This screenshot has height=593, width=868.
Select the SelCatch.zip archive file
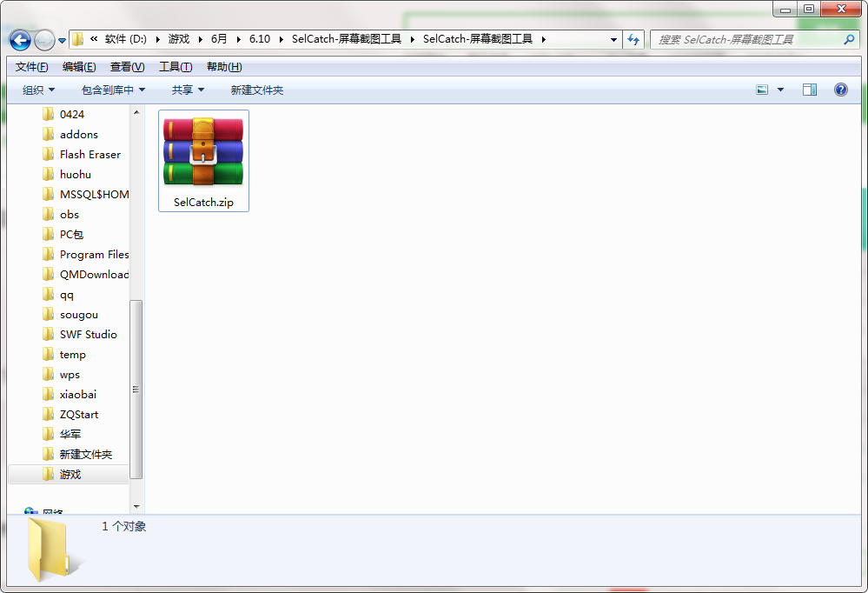pos(203,161)
